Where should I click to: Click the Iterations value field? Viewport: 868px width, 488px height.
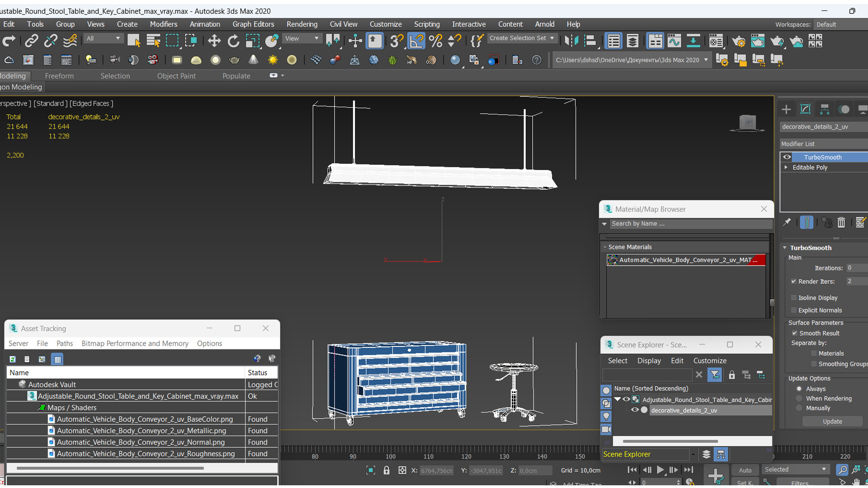[857, 268]
